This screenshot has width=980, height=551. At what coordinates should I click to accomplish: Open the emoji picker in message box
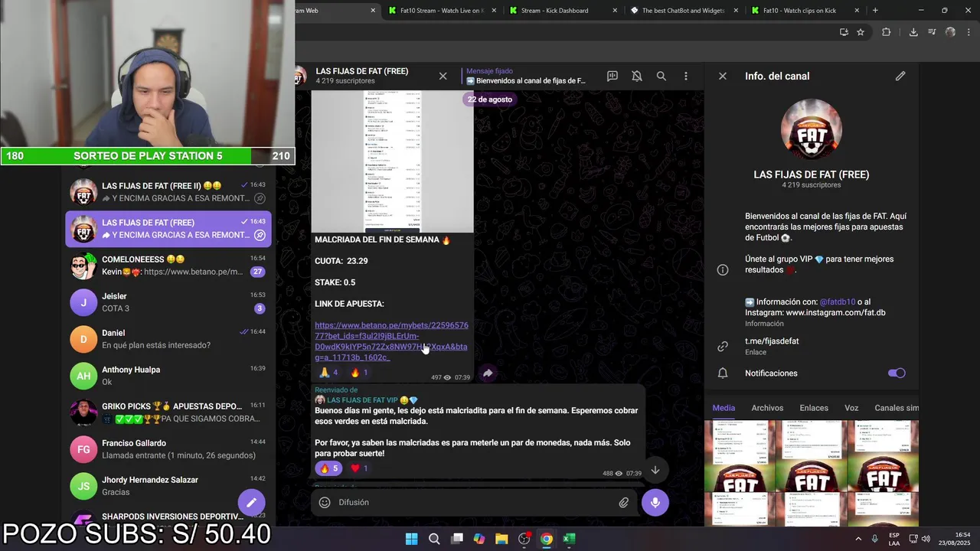point(325,503)
